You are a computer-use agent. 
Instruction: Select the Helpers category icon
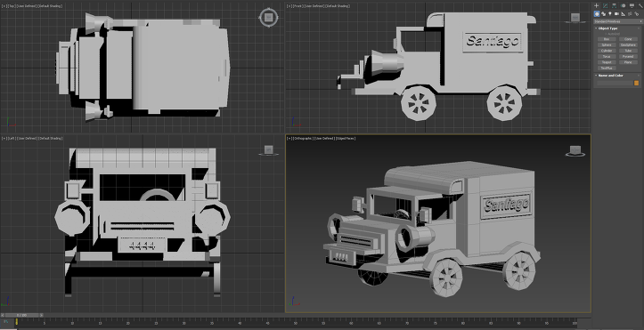[623, 14]
